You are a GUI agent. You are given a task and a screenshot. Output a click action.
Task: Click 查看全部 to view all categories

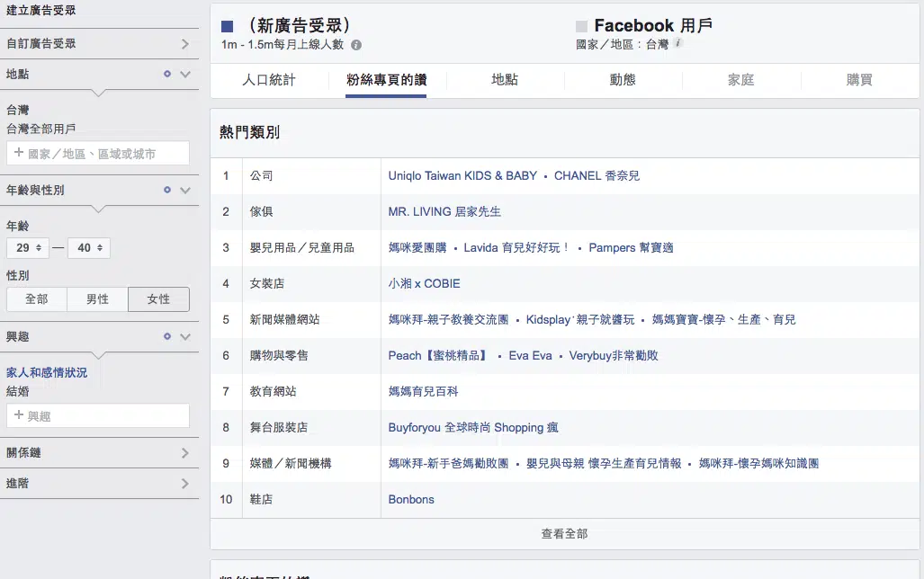[564, 534]
